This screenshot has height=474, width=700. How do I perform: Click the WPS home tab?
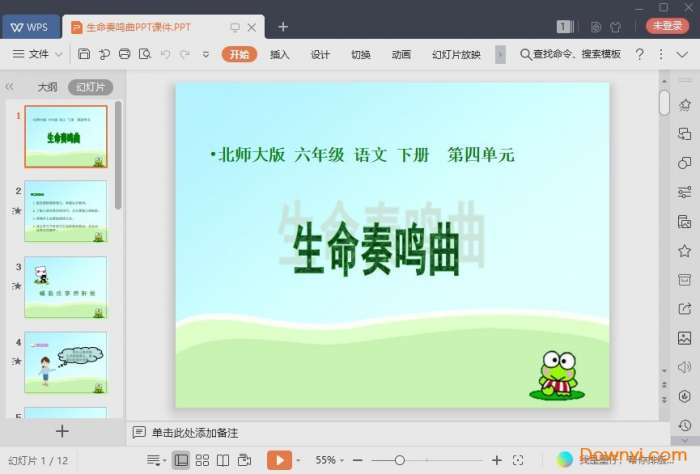31,27
